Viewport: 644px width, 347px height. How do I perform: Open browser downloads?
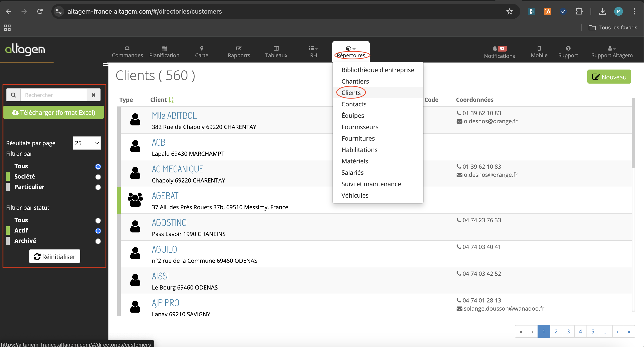tap(603, 11)
